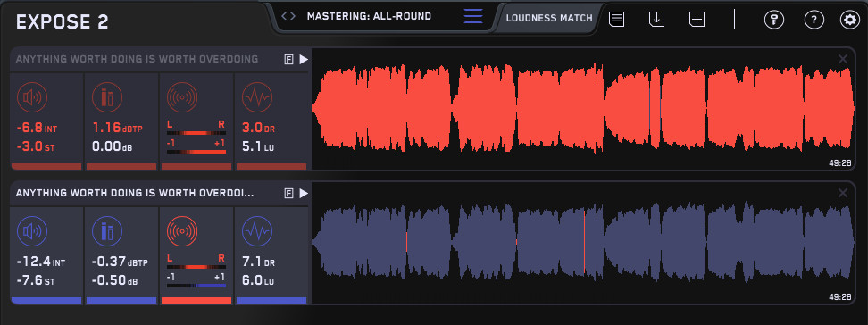The width and height of the screenshot is (868, 325).
Task: Click the 0.00 dB peak value
Action: 113,146
